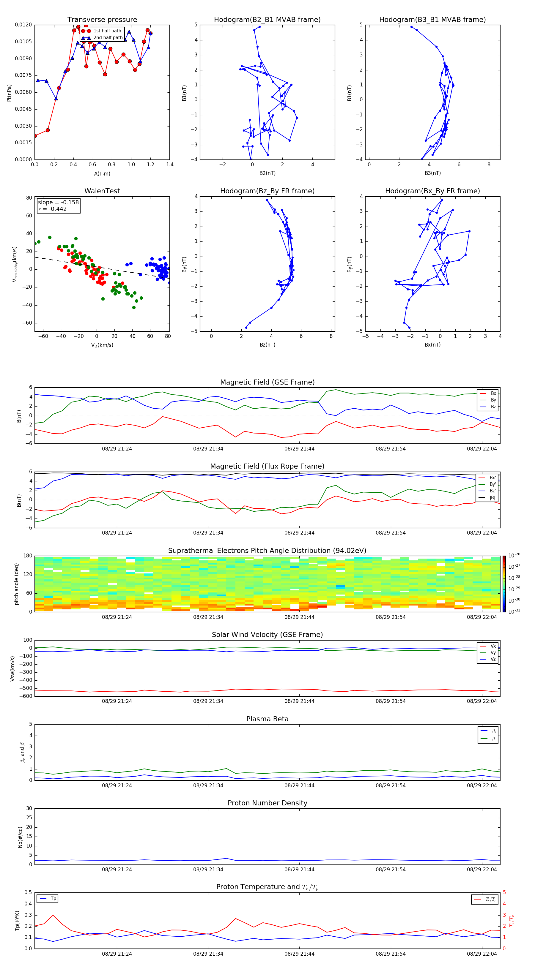Click the Hodogram(B2_B1 MVAB frame) title
This screenshot has height=980, width=535.
click(267, 20)
